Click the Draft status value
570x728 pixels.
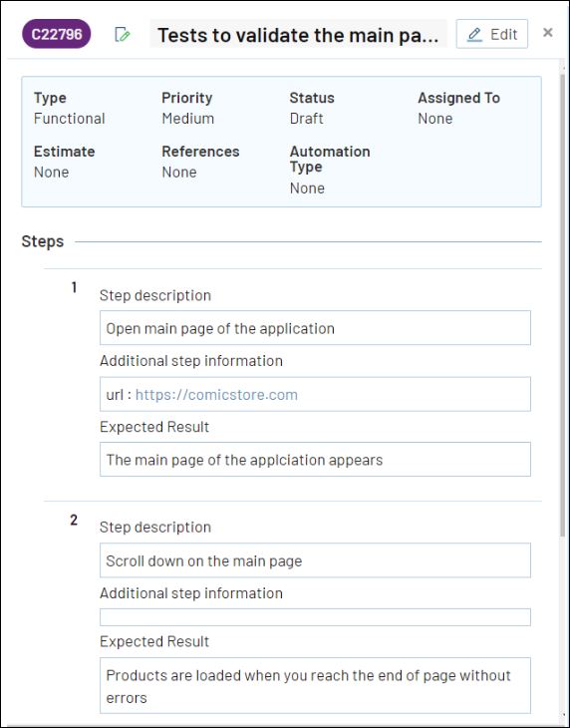(x=306, y=119)
